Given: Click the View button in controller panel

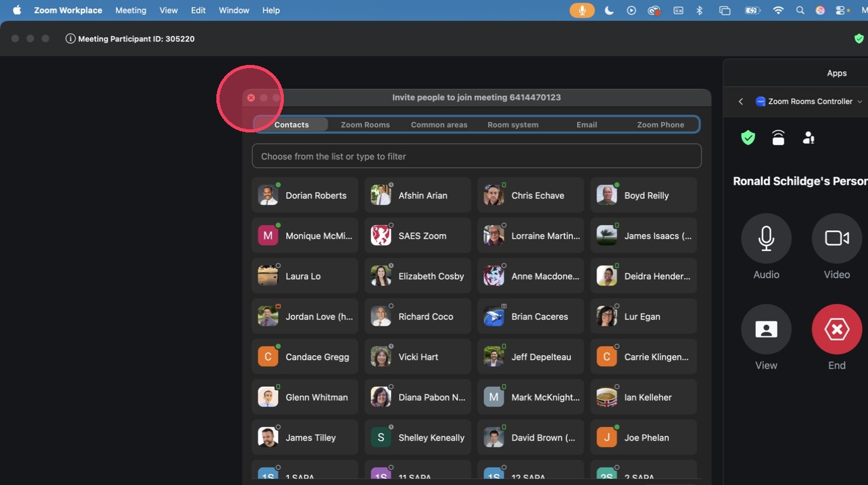Looking at the screenshot, I should [766, 329].
